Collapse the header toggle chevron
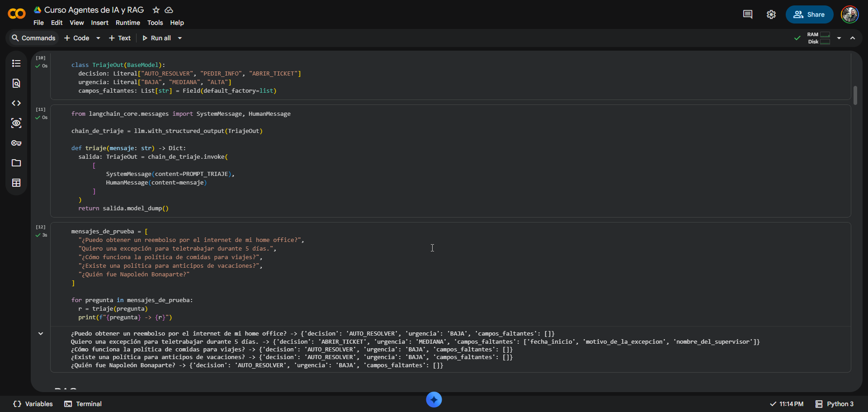The image size is (868, 412). [x=853, y=38]
